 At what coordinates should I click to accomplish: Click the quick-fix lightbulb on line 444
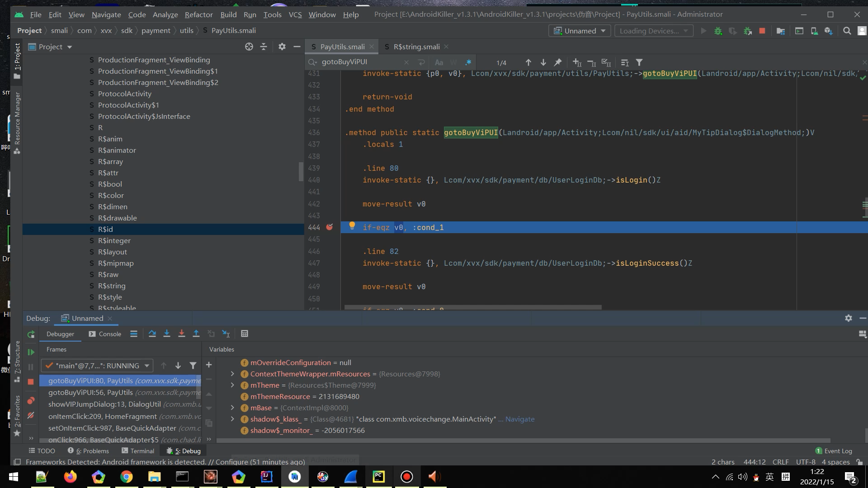tap(352, 225)
